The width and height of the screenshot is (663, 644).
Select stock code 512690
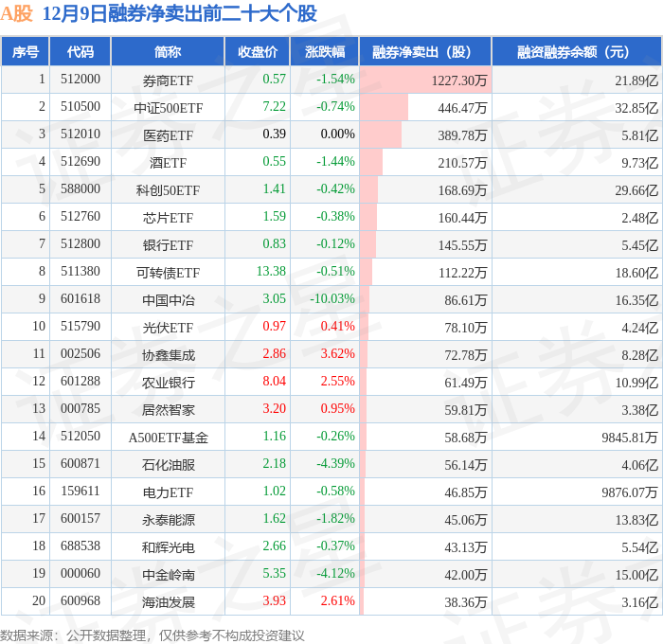coord(81,162)
